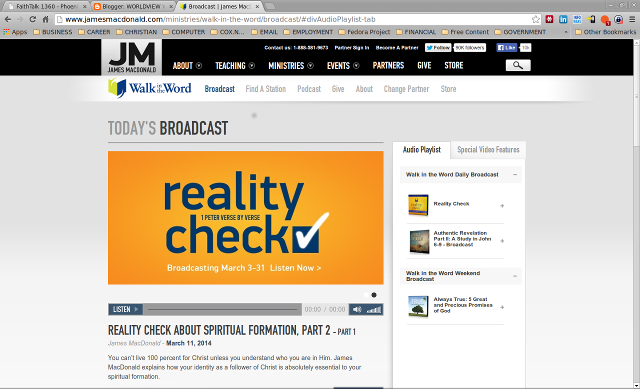Select the second banner carousel dot
The image size is (640, 389).
pyautogui.click(x=374, y=295)
